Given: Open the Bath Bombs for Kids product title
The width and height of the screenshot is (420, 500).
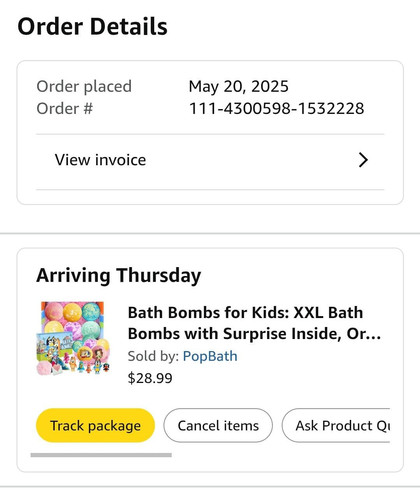Looking at the screenshot, I should (x=254, y=323).
